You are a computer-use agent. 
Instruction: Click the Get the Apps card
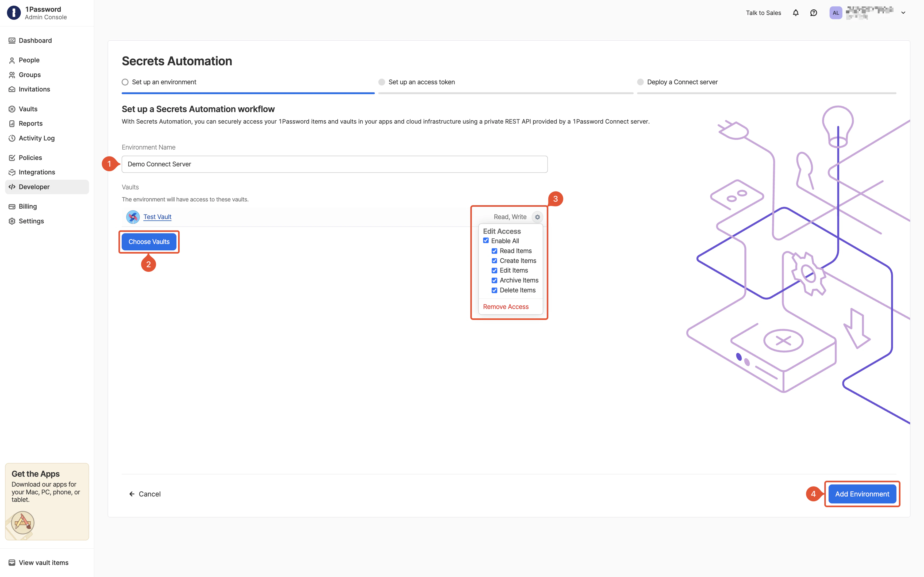pos(47,502)
